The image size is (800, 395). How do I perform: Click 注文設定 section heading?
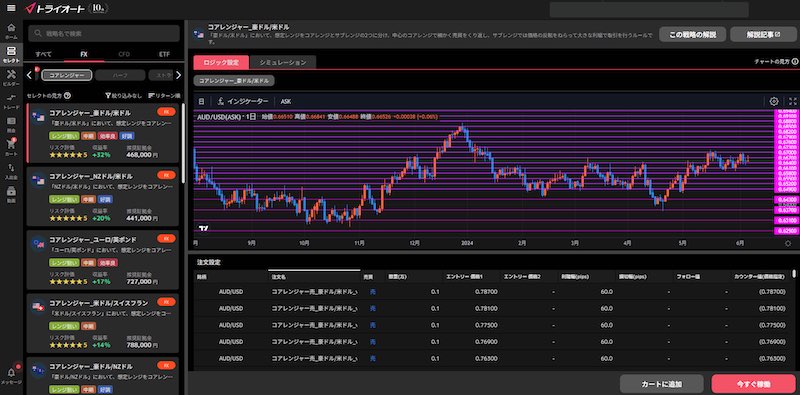coord(209,262)
